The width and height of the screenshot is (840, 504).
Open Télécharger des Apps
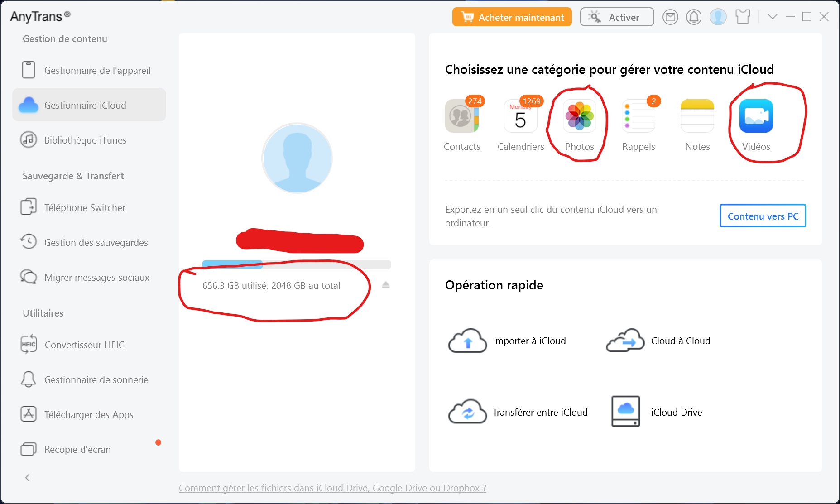coord(89,414)
